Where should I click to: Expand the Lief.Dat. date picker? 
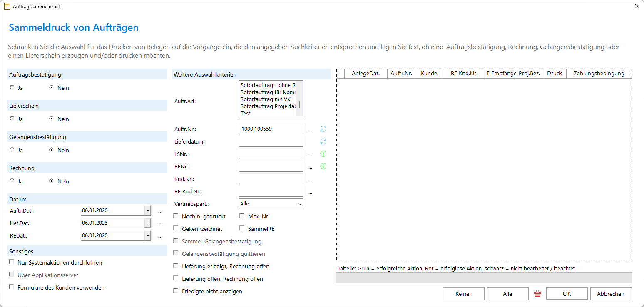click(x=147, y=223)
